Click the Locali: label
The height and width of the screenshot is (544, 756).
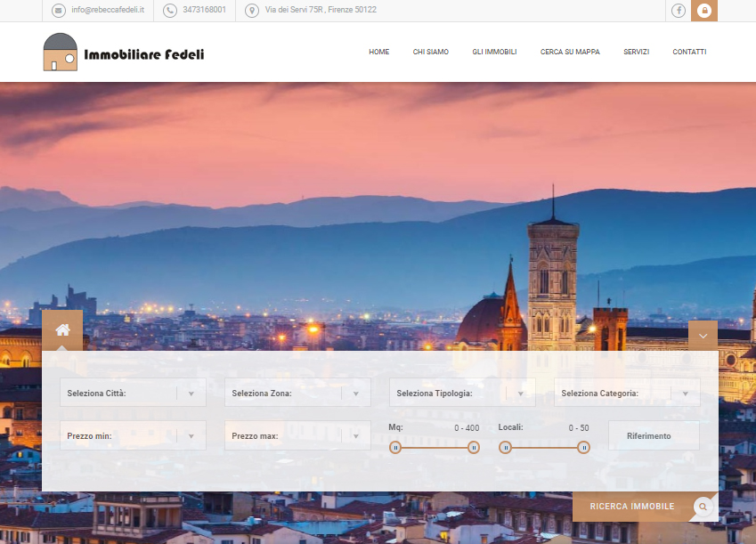point(510,427)
